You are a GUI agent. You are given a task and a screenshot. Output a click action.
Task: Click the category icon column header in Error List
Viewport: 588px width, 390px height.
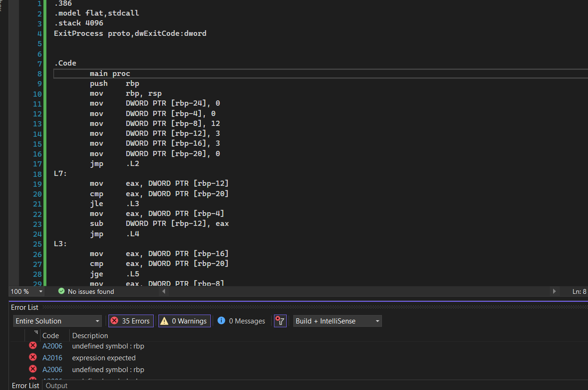click(36, 333)
